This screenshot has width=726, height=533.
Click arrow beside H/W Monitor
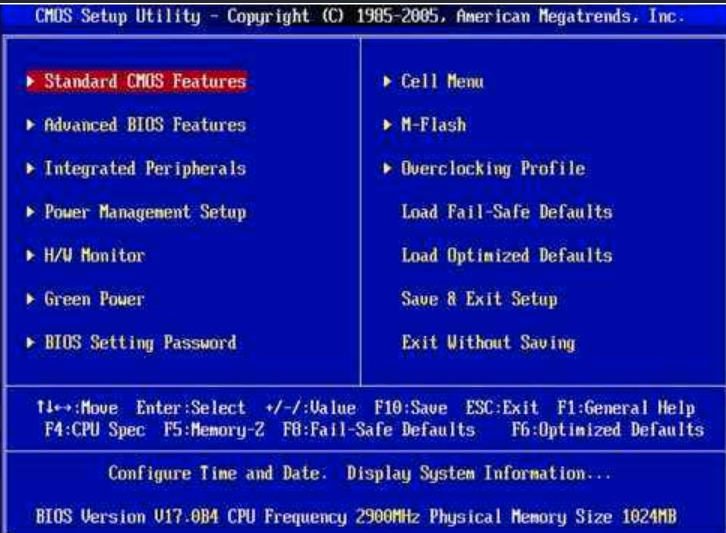[x=31, y=256]
